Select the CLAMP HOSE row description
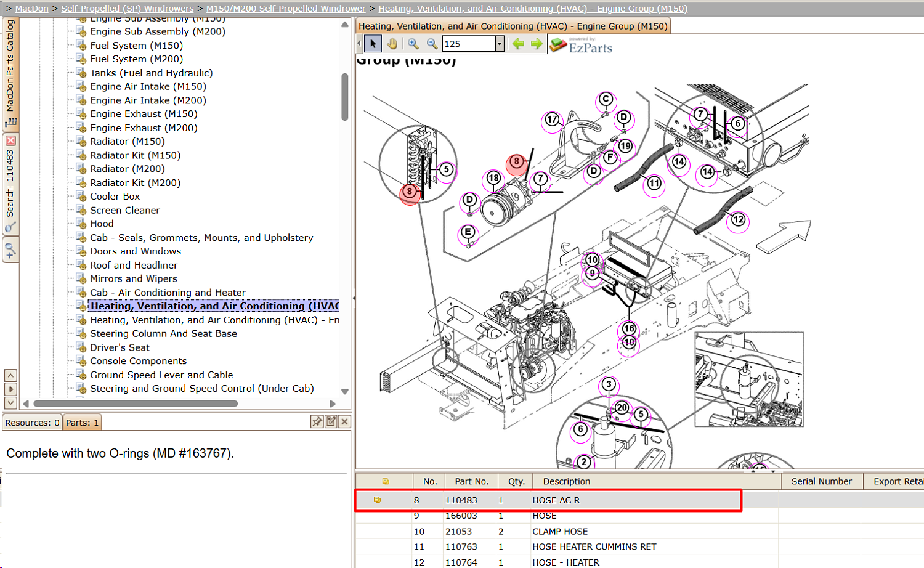The width and height of the screenshot is (924, 568). click(x=560, y=531)
